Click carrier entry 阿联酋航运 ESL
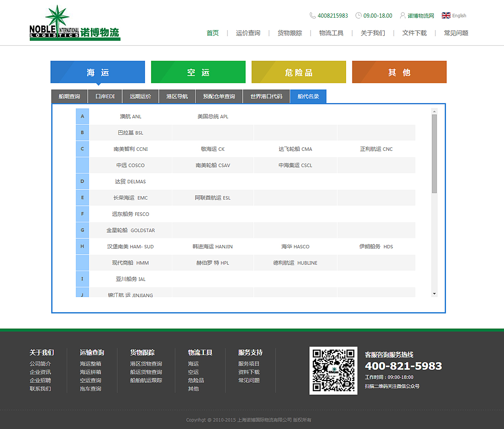This screenshot has width=504, height=429. click(213, 198)
